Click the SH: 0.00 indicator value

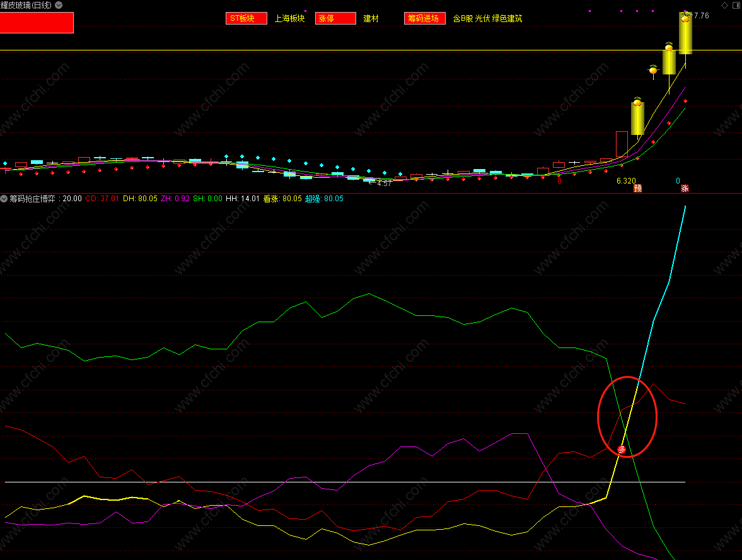(208, 199)
